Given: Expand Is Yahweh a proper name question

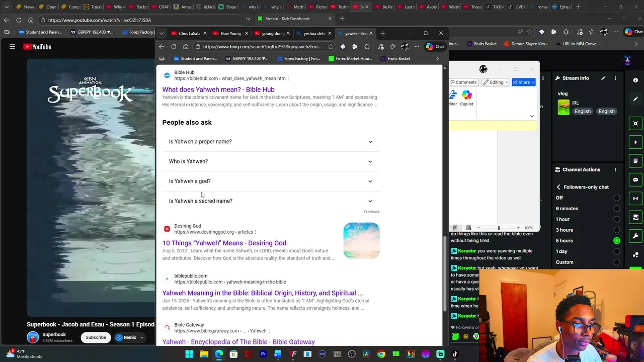Looking at the screenshot, I should [271, 142].
